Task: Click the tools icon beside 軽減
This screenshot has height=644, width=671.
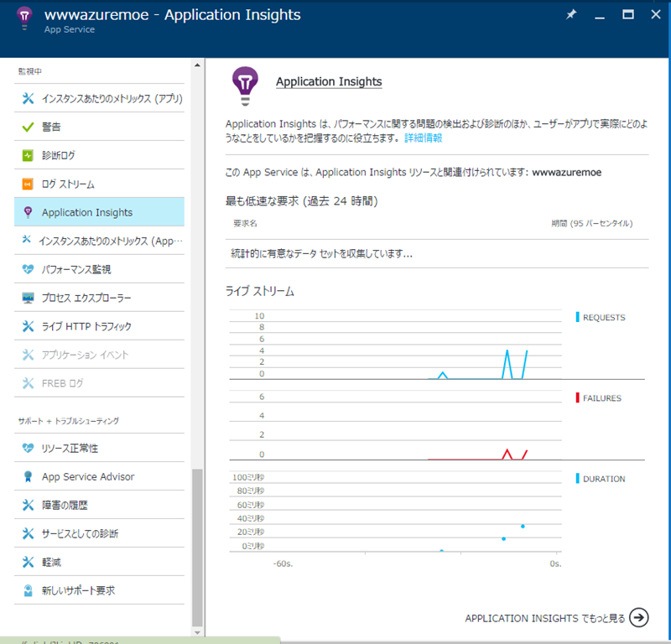Action: pyautogui.click(x=28, y=563)
